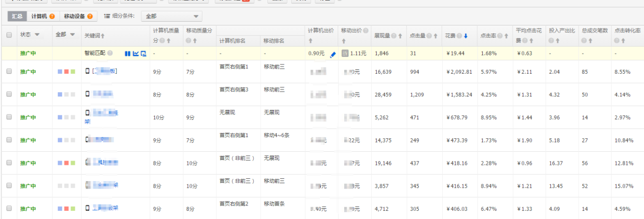
Task: Check the row with spend ¥418.16
Action: [9, 163]
